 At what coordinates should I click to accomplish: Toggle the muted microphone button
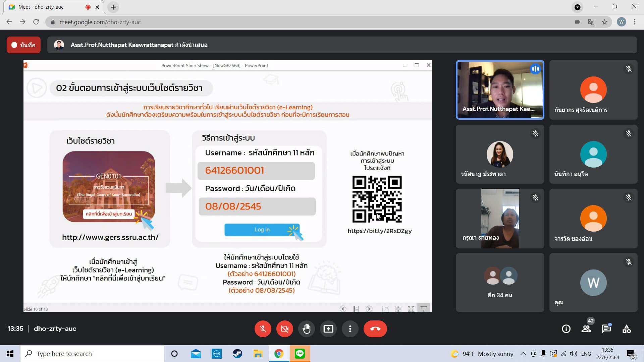[263, 329]
